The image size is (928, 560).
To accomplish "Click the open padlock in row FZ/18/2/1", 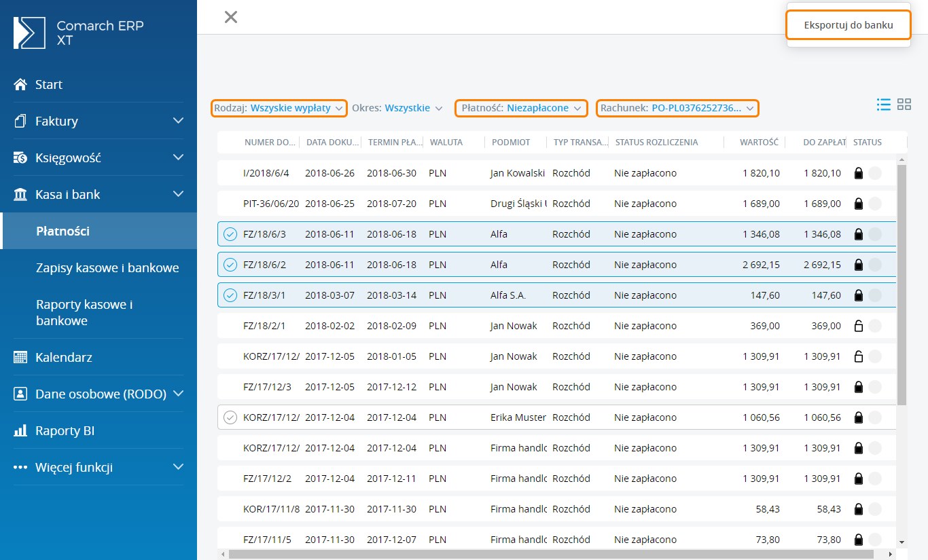I will tap(858, 326).
